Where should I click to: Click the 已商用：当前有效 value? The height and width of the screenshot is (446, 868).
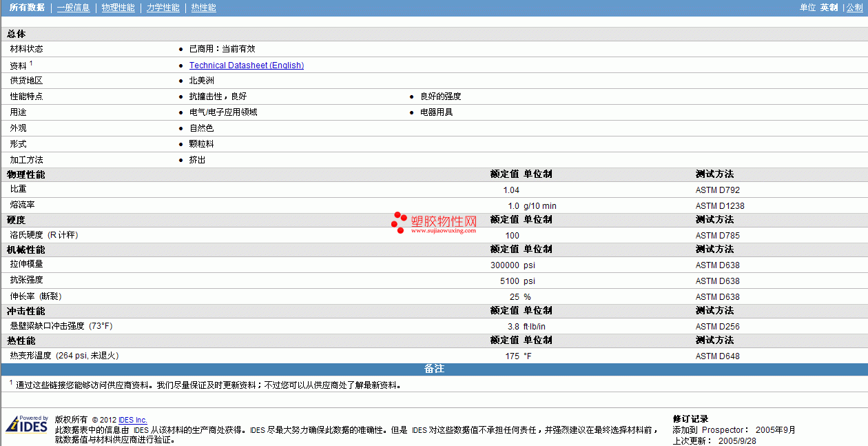click(222, 49)
